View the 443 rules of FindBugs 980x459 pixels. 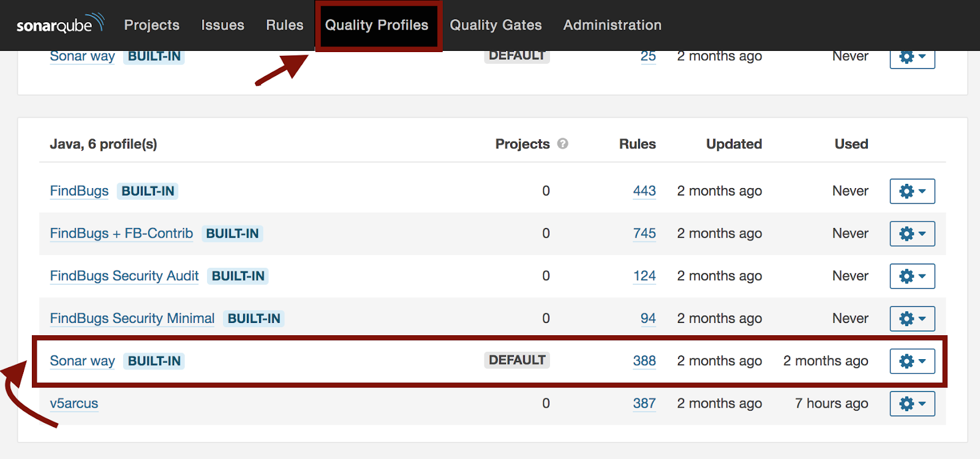pyautogui.click(x=644, y=191)
